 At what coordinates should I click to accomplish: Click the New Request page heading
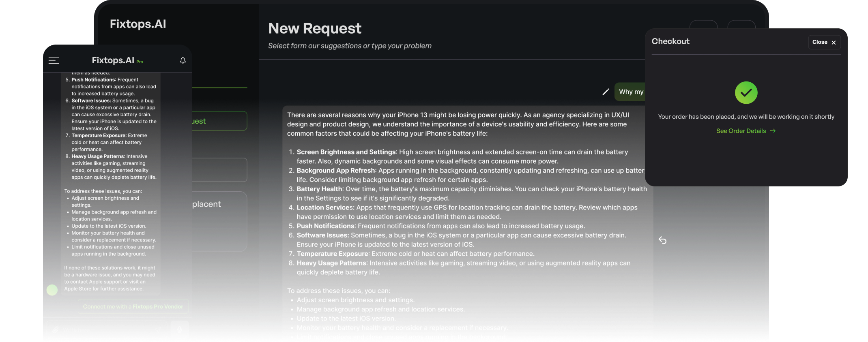click(x=314, y=28)
